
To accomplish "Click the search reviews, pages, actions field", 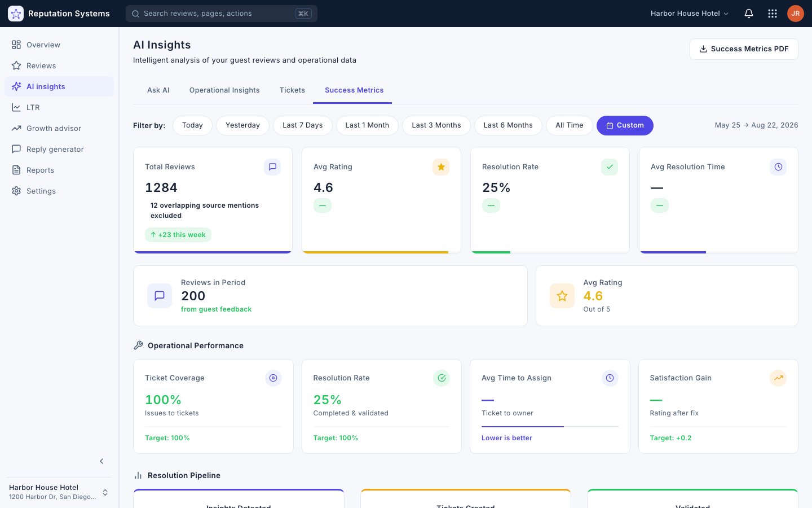I will pyautogui.click(x=222, y=14).
